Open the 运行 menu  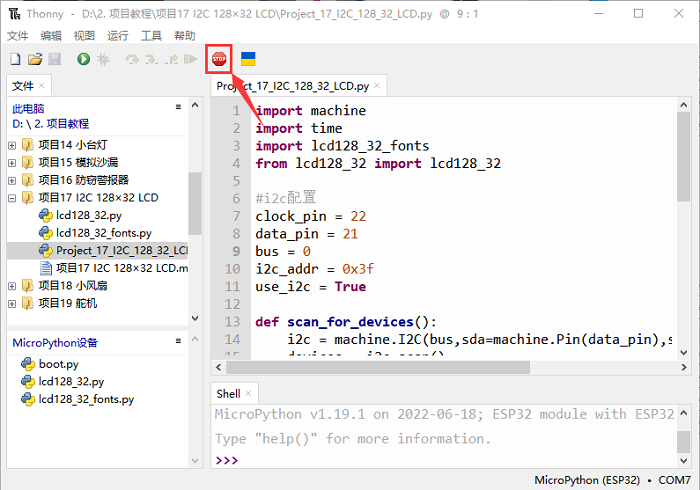tap(118, 35)
